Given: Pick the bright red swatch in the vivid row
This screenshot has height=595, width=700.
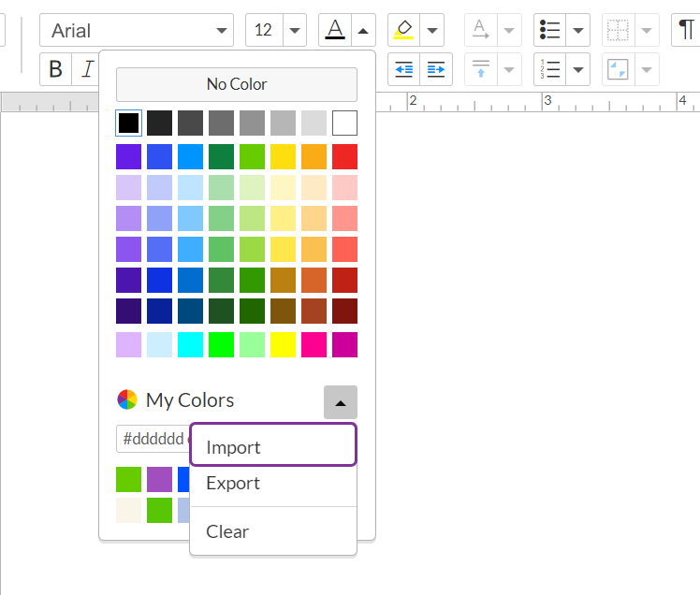Looking at the screenshot, I should 344,156.
